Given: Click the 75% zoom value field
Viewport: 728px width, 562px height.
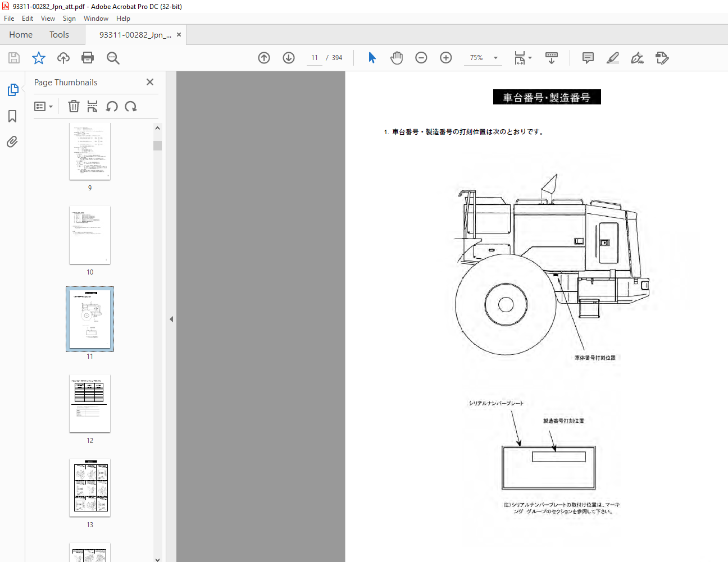Looking at the screenshot, I should (476, 58).
